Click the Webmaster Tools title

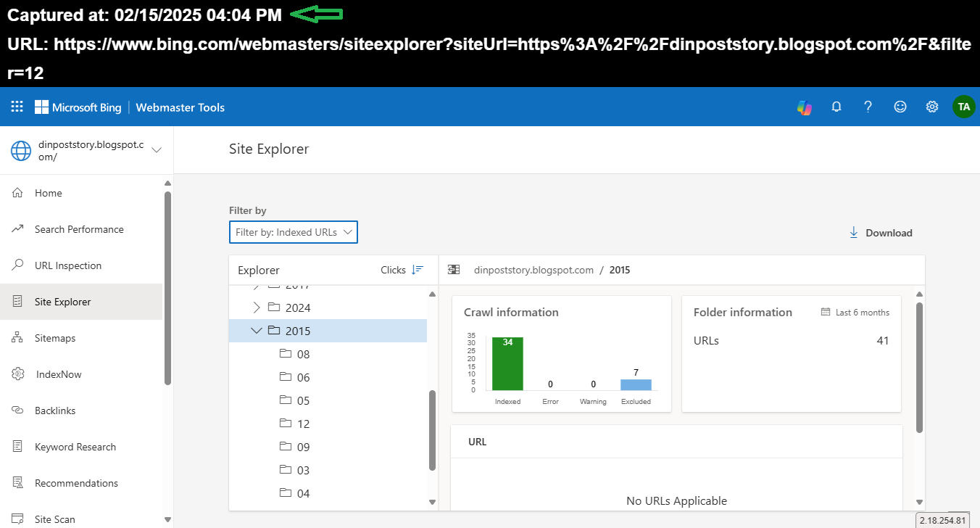point(180,107)
